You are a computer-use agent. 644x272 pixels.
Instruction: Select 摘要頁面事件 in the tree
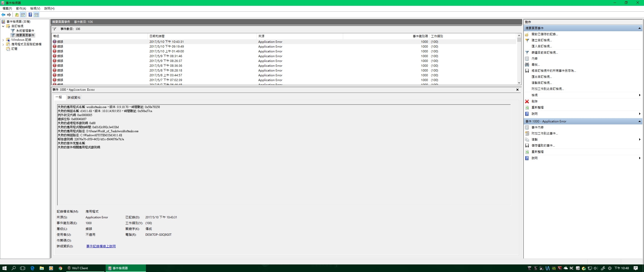coord(25,35)
